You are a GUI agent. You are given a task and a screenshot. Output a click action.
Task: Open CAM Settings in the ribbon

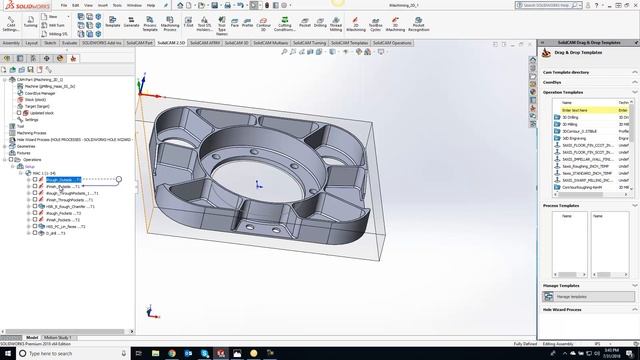tap(11, 24)
